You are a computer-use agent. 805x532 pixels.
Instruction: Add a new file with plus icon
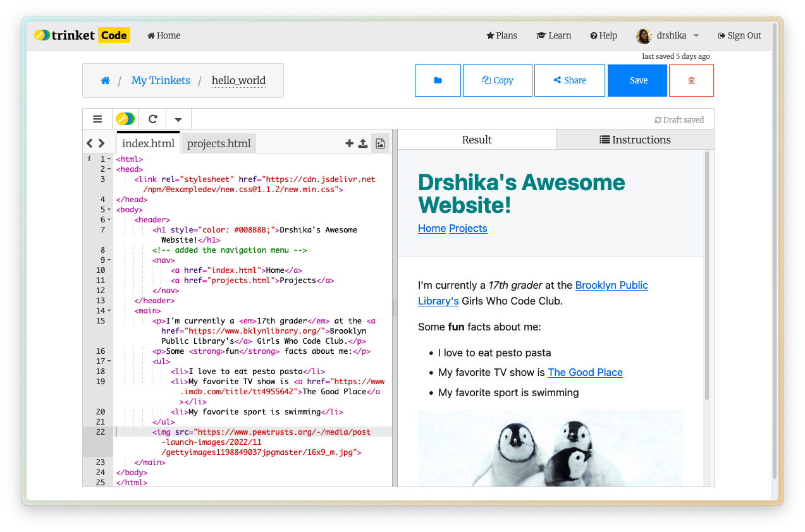pyautogui.click(x=349, y=143)
